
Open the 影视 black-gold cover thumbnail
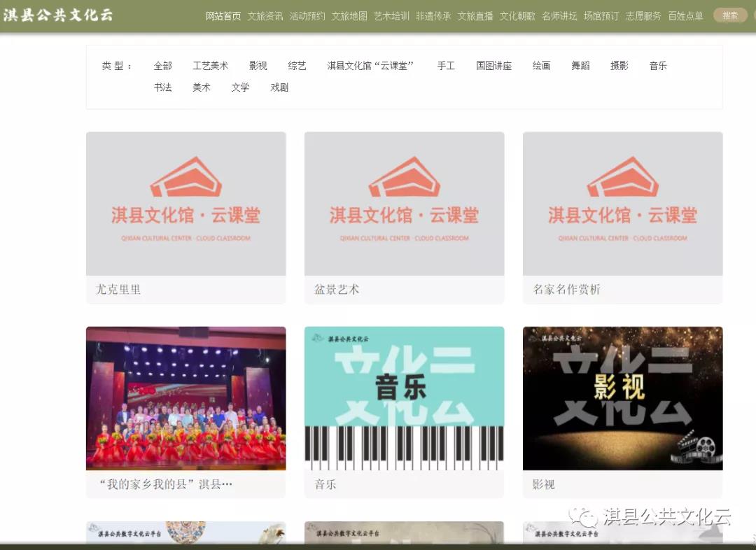click(622, 398)
